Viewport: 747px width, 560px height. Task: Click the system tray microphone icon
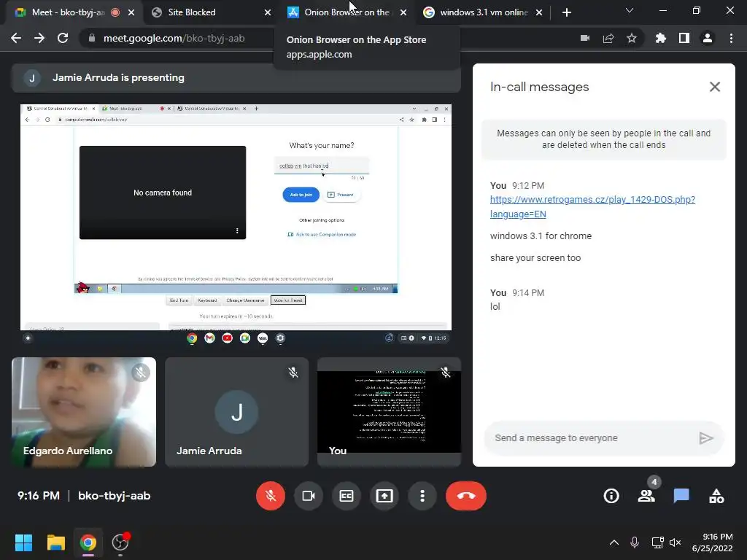(x=635, y=542)
